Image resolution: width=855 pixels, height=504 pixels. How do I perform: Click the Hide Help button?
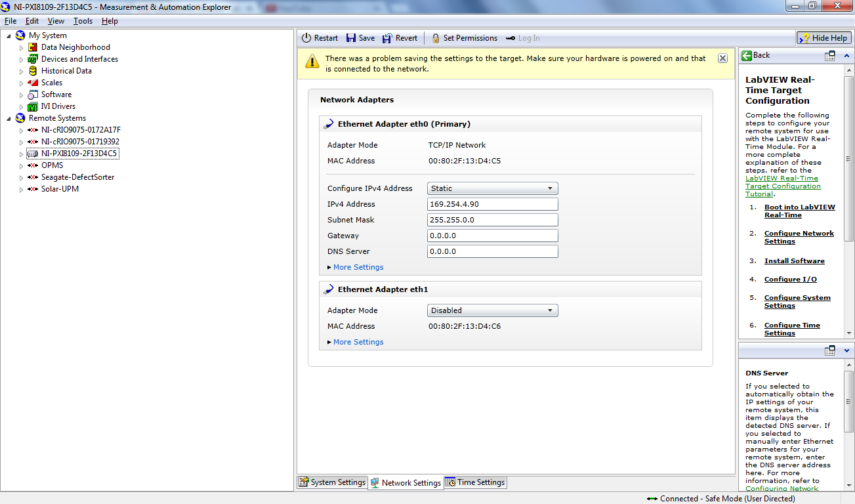[824, 38]
